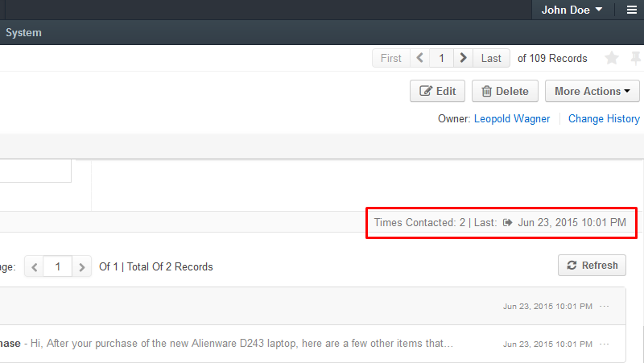Go to Last record
644x363 pixels.
(491, 58)
